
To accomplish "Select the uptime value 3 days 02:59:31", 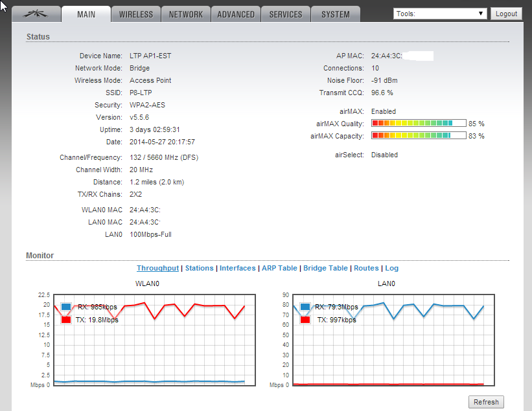I will point(155,129).
